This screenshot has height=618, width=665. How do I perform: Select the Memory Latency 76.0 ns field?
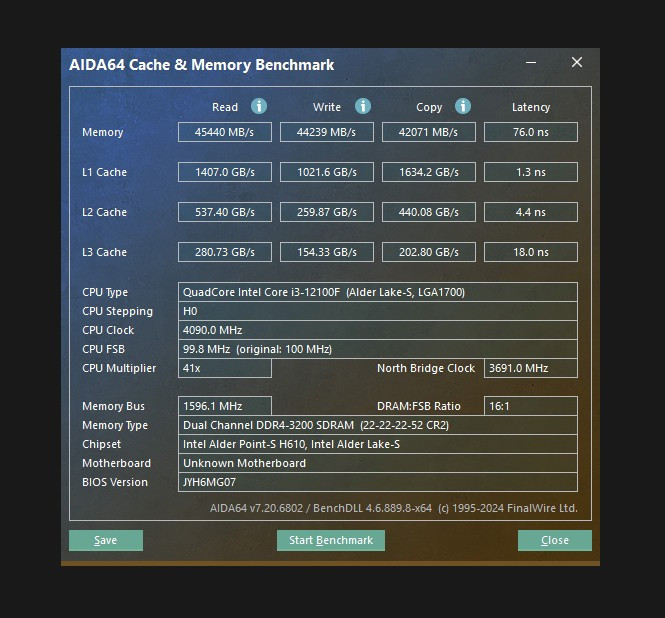531,132
